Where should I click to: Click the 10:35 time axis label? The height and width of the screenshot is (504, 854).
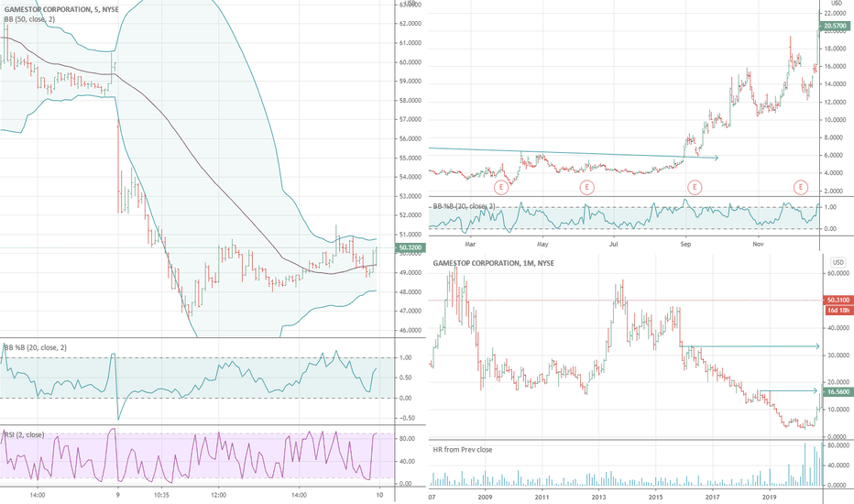[162, 495]
